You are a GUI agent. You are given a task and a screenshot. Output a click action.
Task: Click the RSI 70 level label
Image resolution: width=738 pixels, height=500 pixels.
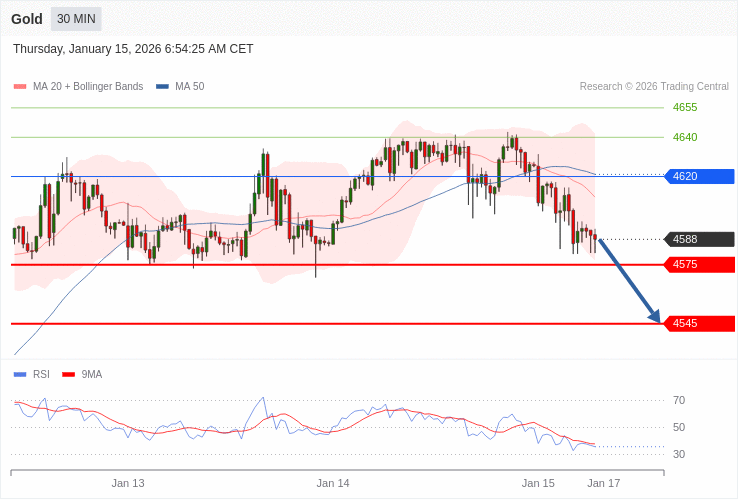click(679, 401)
